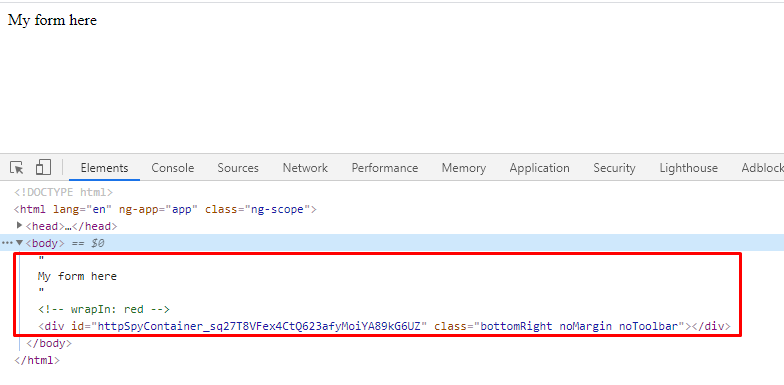Image resolution: width=784 pixels, height=385 pixels.
Task: Open the Performance tab
Action: coord(384,168)
